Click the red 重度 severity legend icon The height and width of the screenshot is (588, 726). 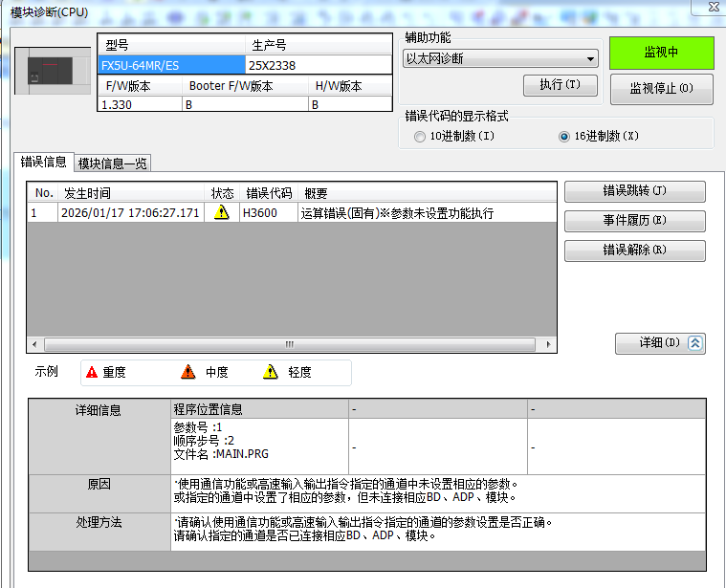click(x=92, y=372)
